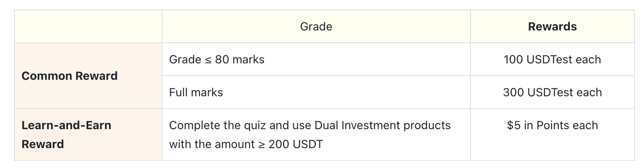Click the Grade column header

click(316, 27)
